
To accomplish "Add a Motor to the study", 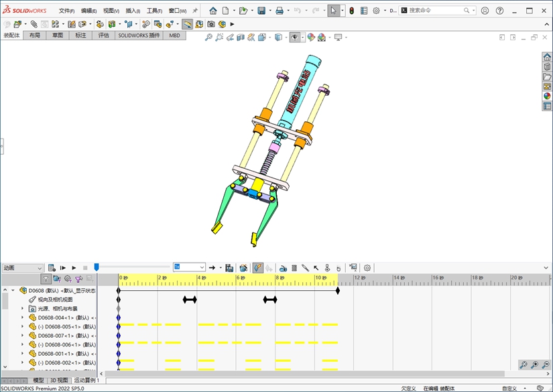I will (x=283, y=267).
